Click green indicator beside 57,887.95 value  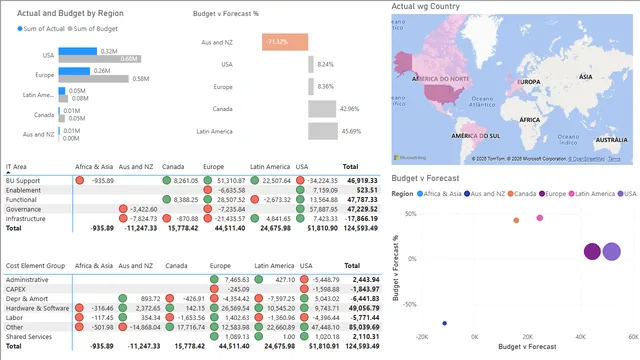[300, 209]
